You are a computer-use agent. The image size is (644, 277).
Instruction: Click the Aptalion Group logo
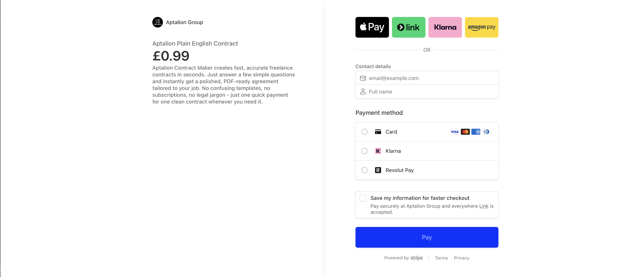pyautogui.click(x=157, y=22)
